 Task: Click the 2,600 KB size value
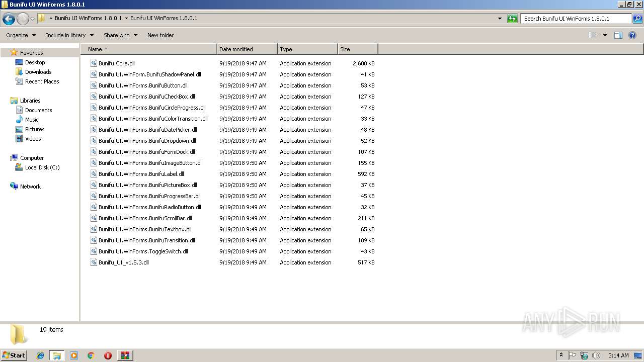tap(363, 63)
